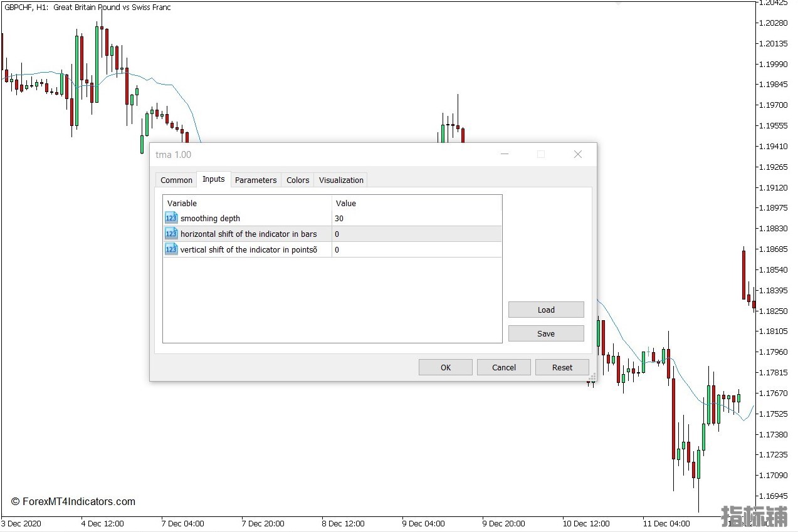The width and height of the screenshot is (798, 532).
Task: Click the icon next to horizontal shift variable
Action: tap(171, 234)
